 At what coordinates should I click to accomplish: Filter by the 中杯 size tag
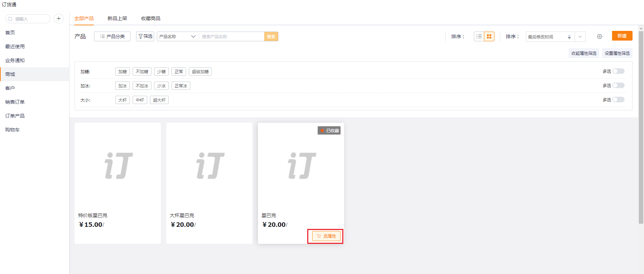click(140, 100)
